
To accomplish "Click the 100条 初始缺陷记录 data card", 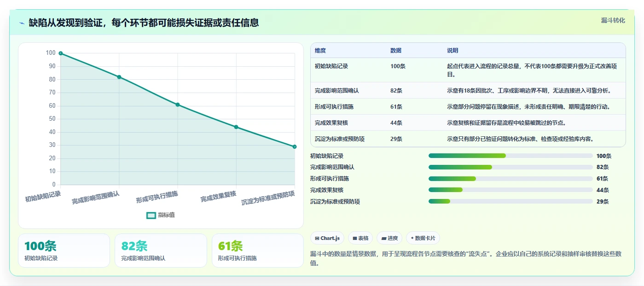I will click(64, 251).
